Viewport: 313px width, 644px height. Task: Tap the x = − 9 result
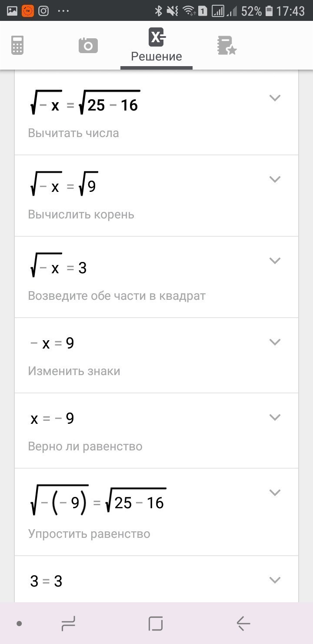52,419
